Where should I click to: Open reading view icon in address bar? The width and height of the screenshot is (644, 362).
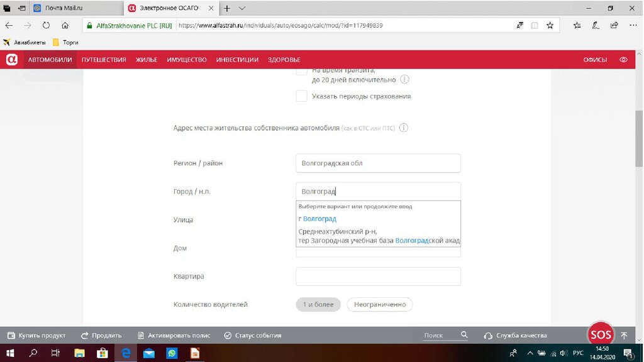coord(535,25)
